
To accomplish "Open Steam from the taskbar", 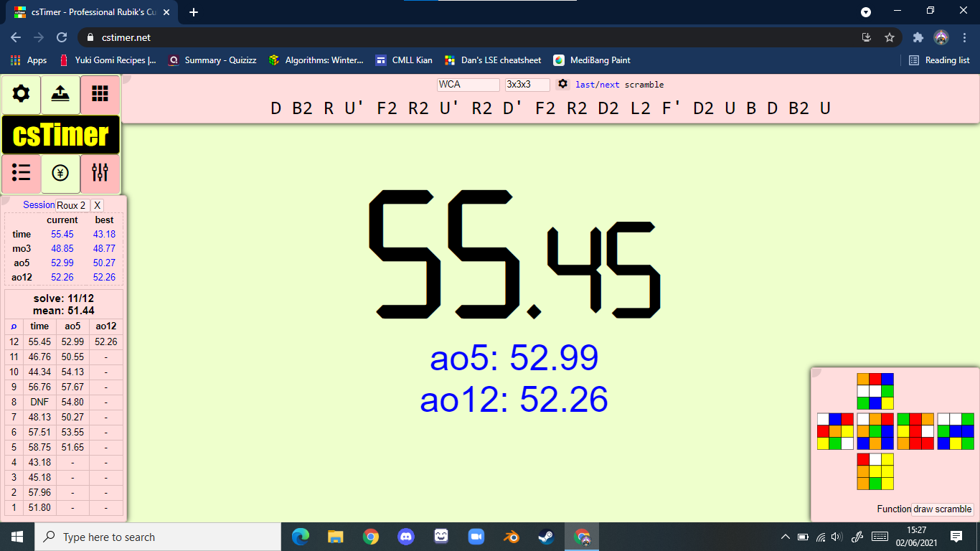I will point(547,537).
